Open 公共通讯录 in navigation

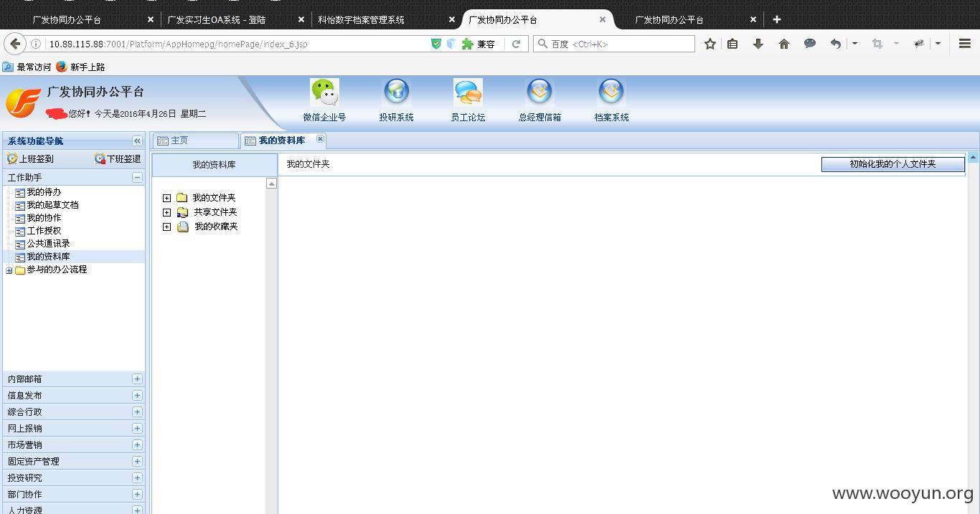tap(48, 244)
